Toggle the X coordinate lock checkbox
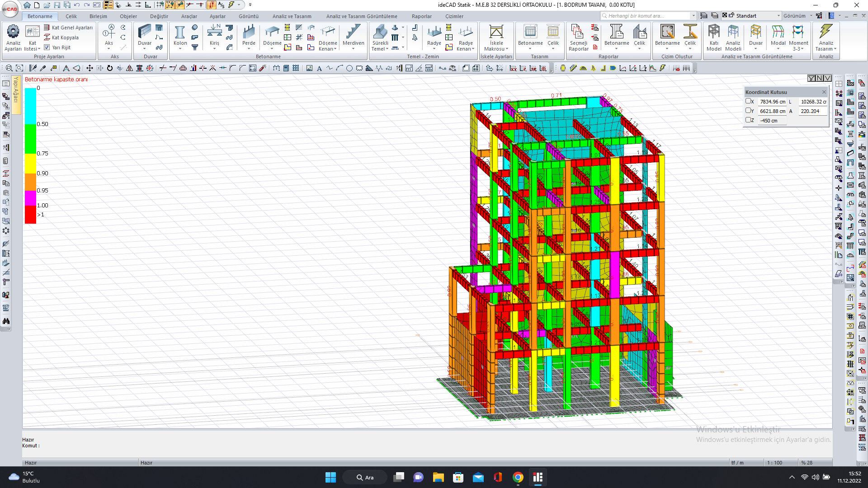The image size is (868, 488). click(x=748, y=101)
